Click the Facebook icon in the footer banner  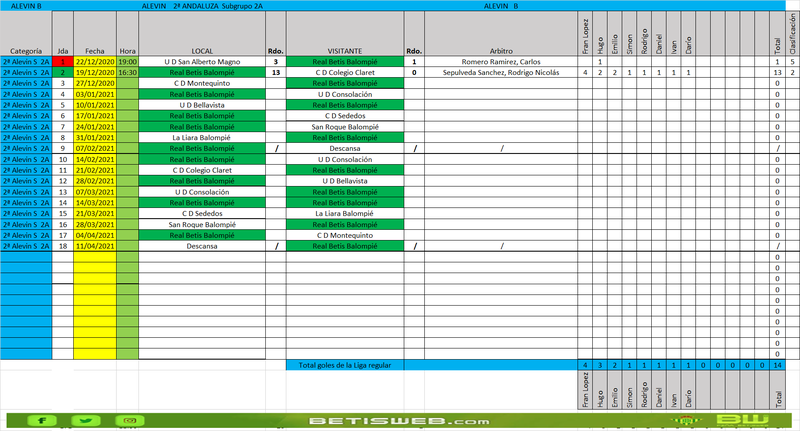(x=42, y=421)
